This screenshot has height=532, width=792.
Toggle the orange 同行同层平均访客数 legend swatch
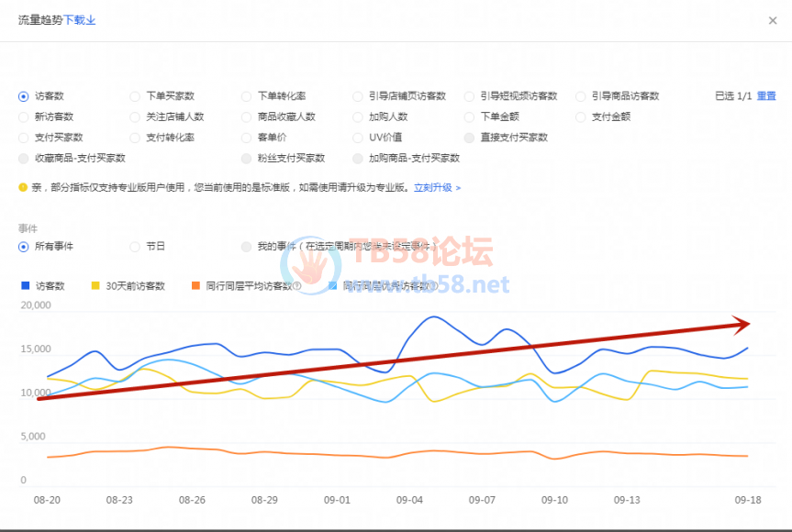(196, 285)
